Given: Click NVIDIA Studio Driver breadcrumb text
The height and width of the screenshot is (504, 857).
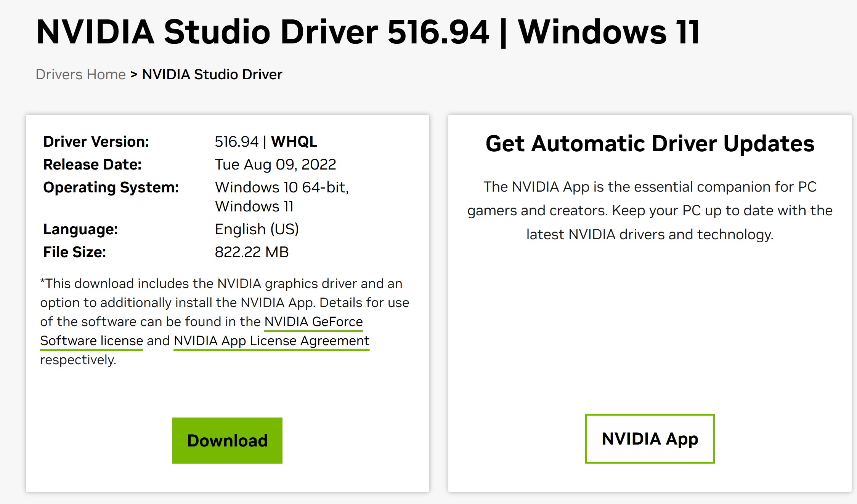Looking at the screenshot, I should pos(212,74).
